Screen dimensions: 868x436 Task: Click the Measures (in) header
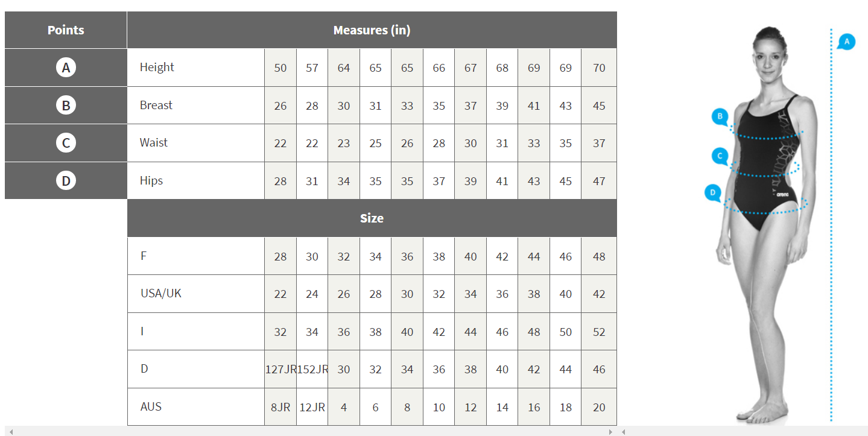pyautogui.click(x=372, y=30)
